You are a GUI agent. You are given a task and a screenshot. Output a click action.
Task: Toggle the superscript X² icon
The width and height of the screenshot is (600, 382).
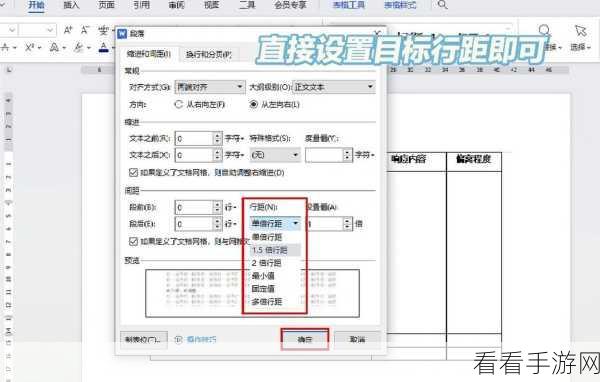tap(29, 48)
